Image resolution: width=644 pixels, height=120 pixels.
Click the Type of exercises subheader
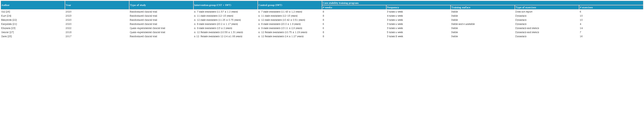pos(525,8)
